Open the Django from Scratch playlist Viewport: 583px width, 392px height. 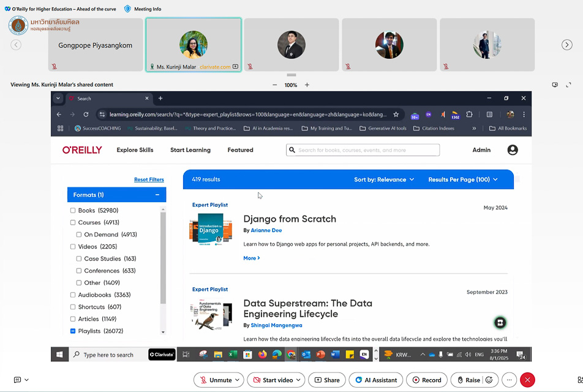point(289,219)
